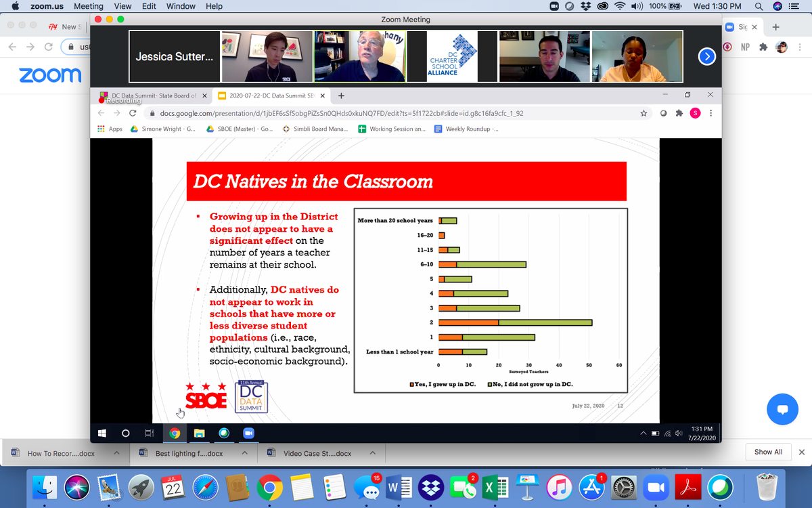Viewport: 812px width, 508px height.
Task: Open new tab with plus button
Action: pos(776,27)
